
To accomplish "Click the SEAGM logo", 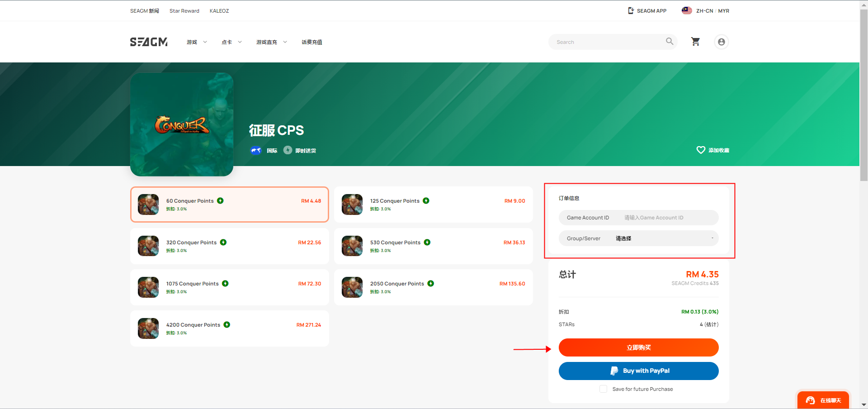I will [149, 42].
